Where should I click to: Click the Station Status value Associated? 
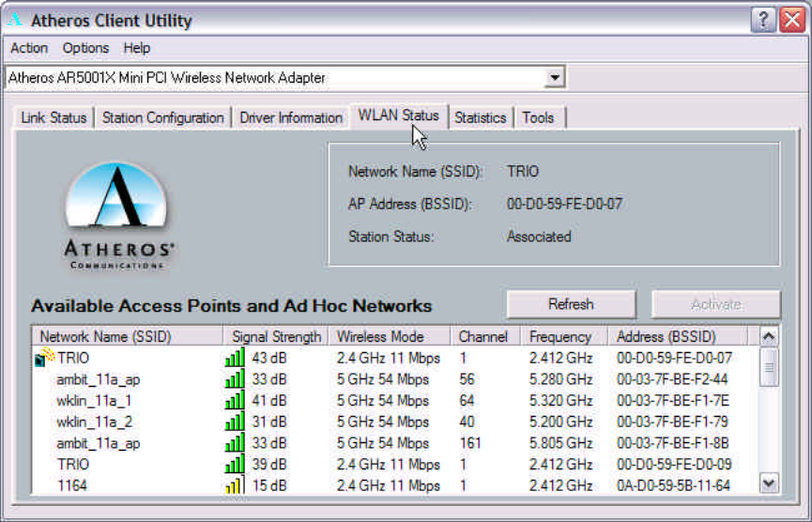coord(539,237)
